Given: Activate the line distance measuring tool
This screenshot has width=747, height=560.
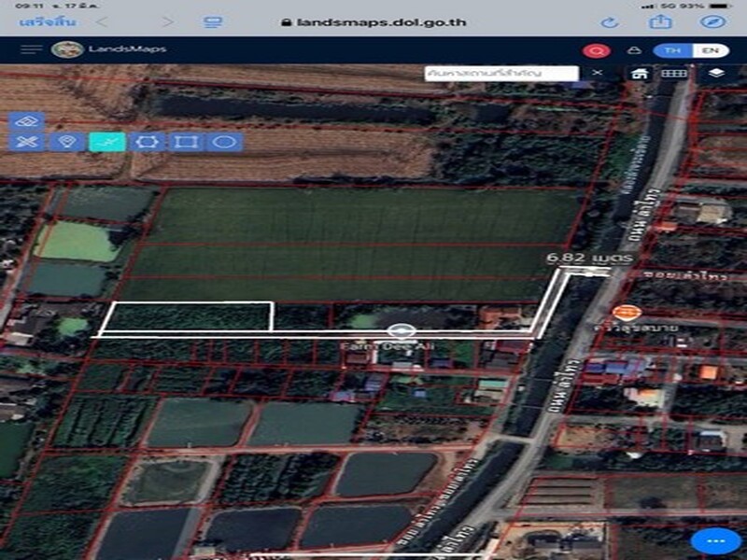Looking at the screenshot, I should [107, 142].
